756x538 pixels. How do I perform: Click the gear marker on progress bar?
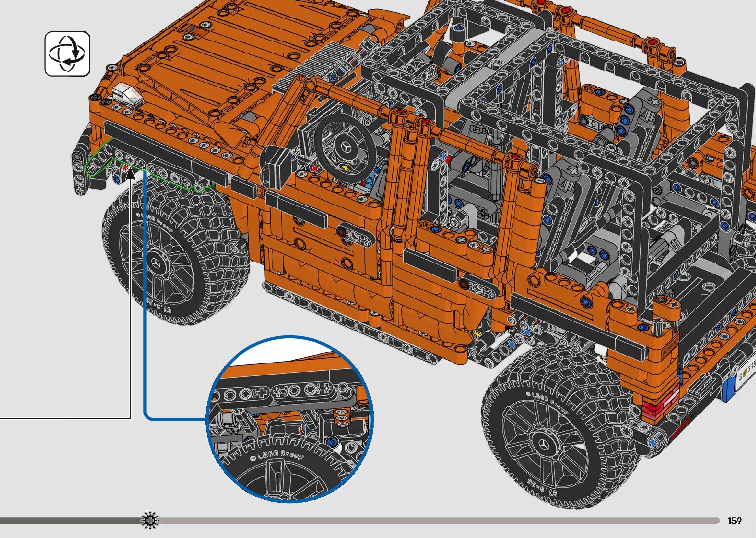pyautogui.click(x=150, y=520)
